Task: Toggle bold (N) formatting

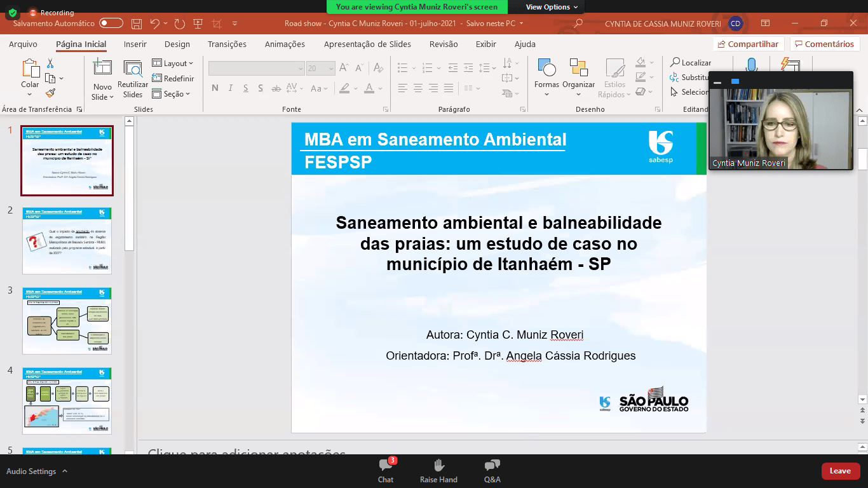Action: point(215,88)
